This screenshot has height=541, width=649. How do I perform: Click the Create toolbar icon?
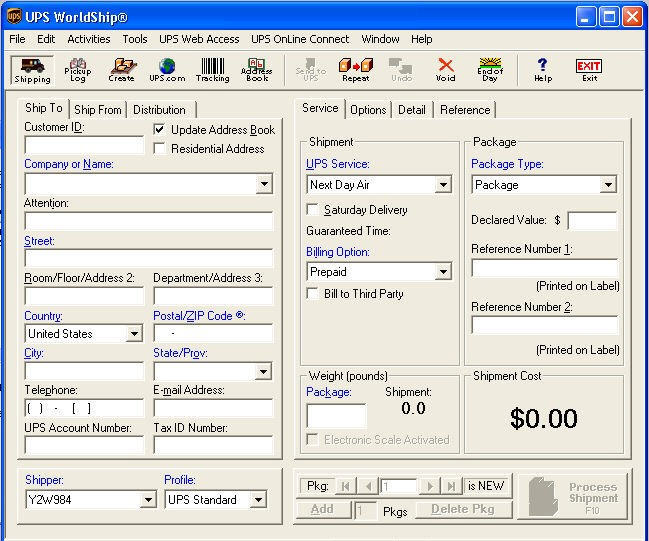click(x=122, y=70)
